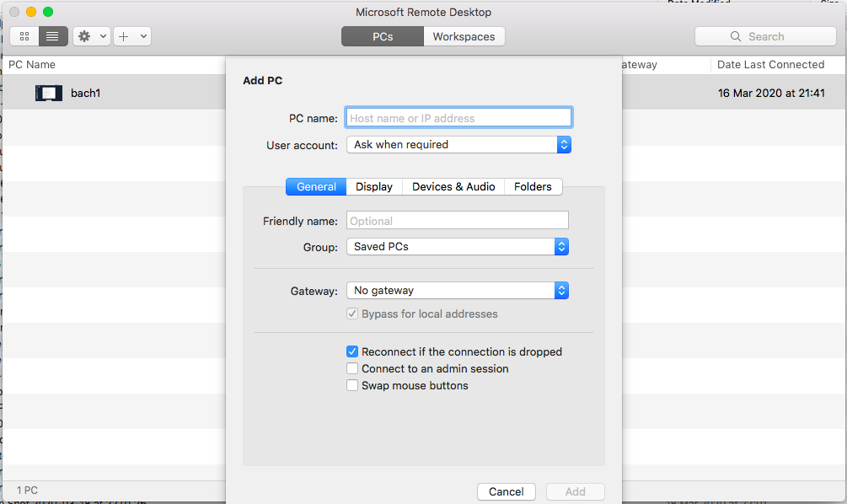Expand the Group Saved PCs dropdown
Screen dimensions: 847x504
(457, 247)
